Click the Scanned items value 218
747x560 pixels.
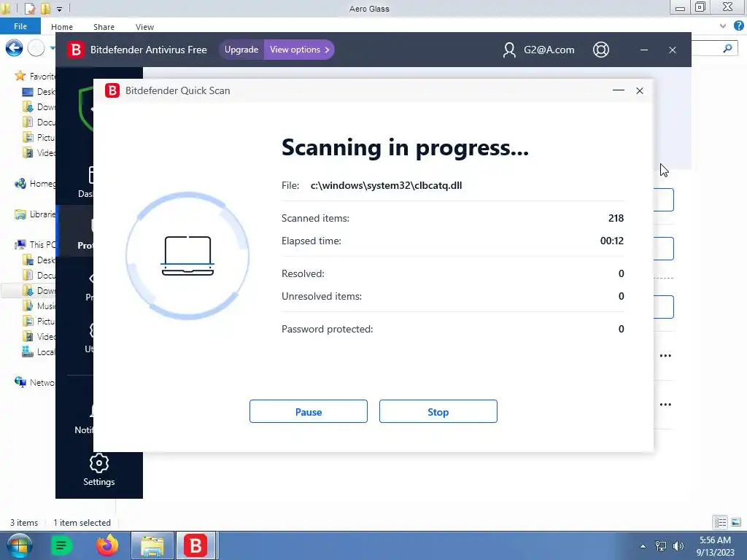616,218
